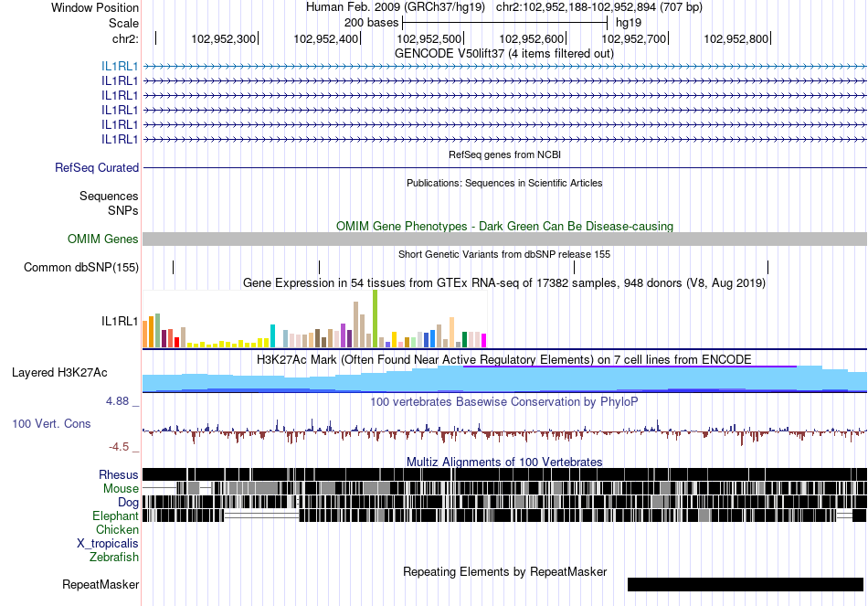The height and width of the screenshot is (606, 868).
Task: Click the Elephant alignment row
Action: point(505,516)
